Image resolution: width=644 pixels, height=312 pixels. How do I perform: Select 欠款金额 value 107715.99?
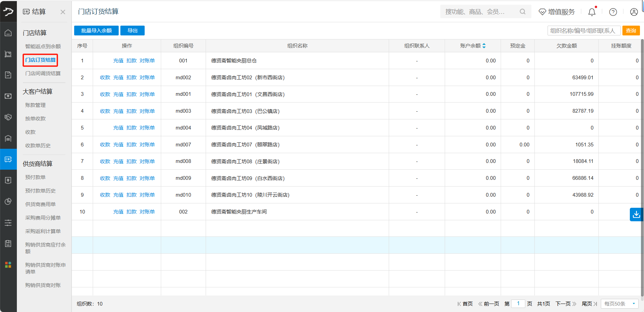click(582, 94)
